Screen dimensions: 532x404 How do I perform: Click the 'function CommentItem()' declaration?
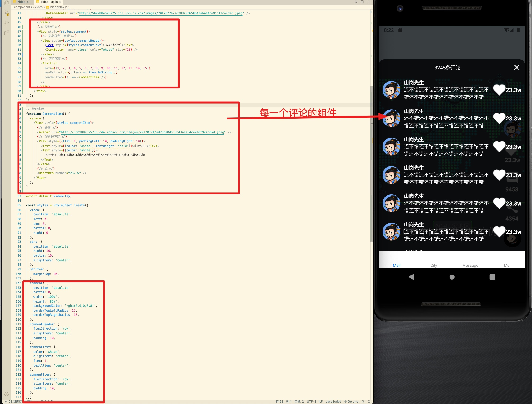click(48, 114)
